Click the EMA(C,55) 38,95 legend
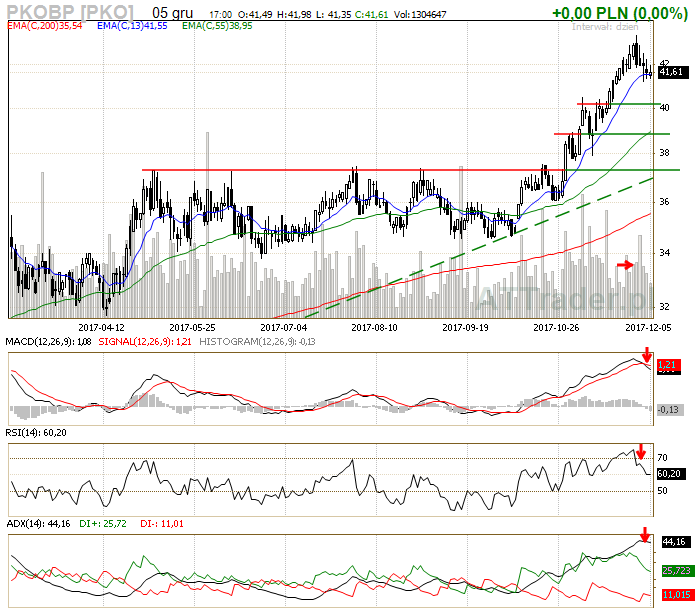700x613 pixels. (217, 26)
